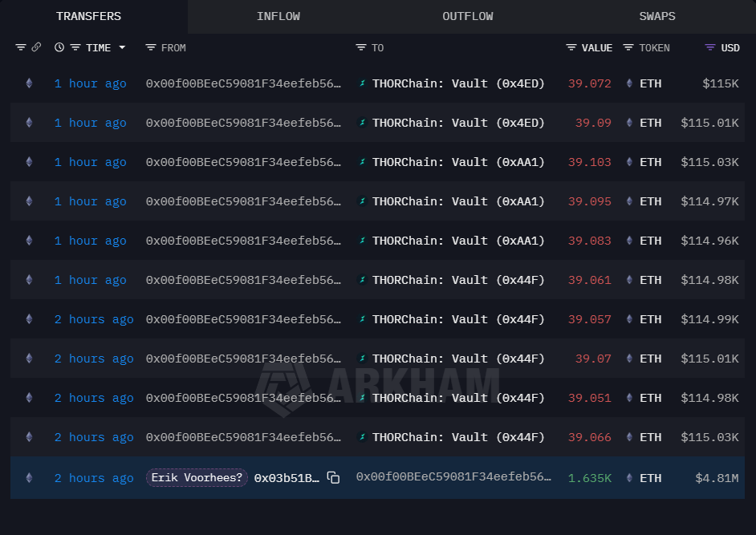Viewport: 756px width, 535px height.
Task: Open the chain filter icon in the header's far left
Action: click(21, 48)
